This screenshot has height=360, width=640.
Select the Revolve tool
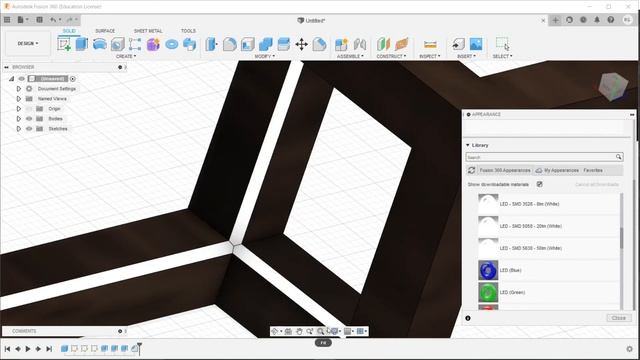tap(100, 44)
